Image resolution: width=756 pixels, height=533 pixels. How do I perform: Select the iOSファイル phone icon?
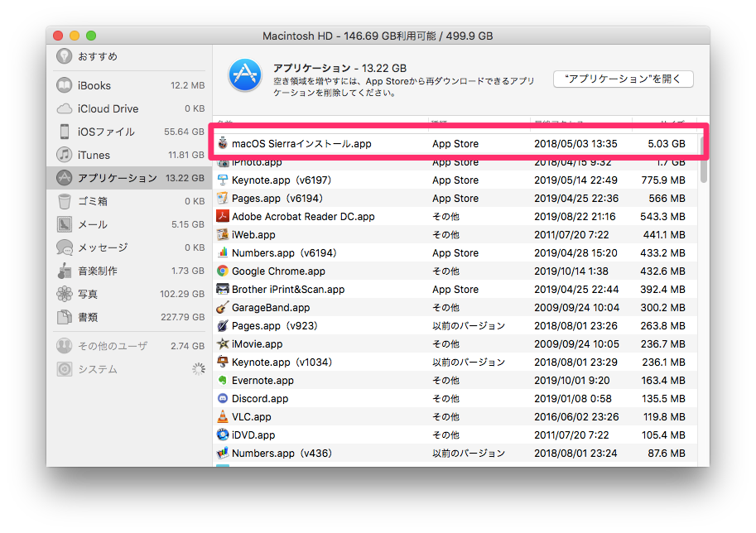point(64,132)
